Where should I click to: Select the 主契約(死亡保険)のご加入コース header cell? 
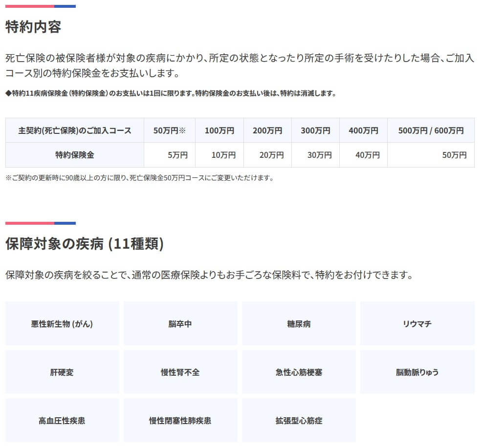[x=75, y=130]
